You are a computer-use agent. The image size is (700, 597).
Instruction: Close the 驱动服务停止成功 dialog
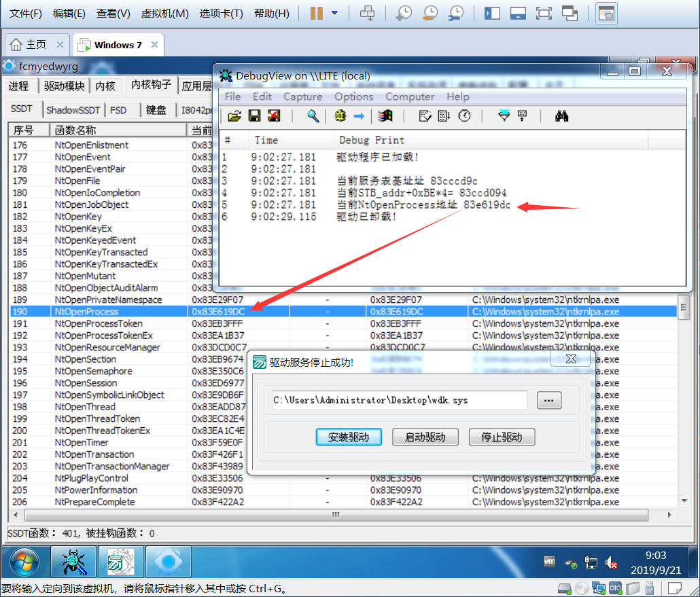click(571, 359)
